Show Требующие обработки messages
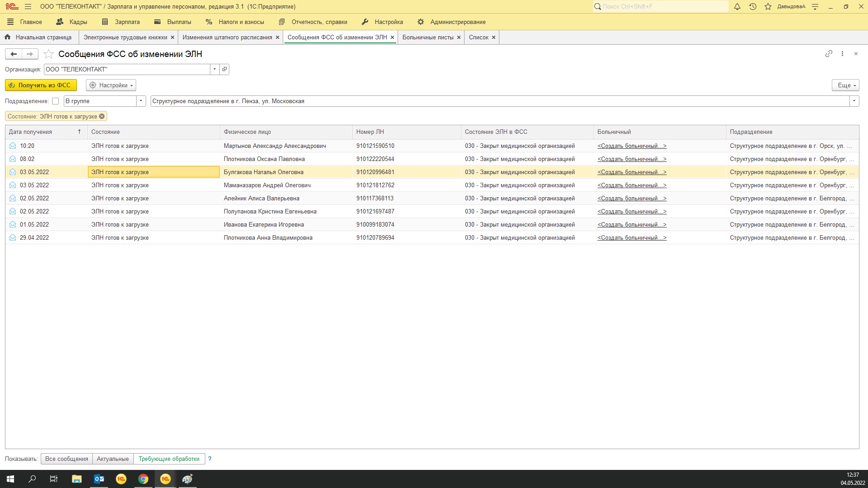This screenshot has width=868, height=488. (169, 459)
